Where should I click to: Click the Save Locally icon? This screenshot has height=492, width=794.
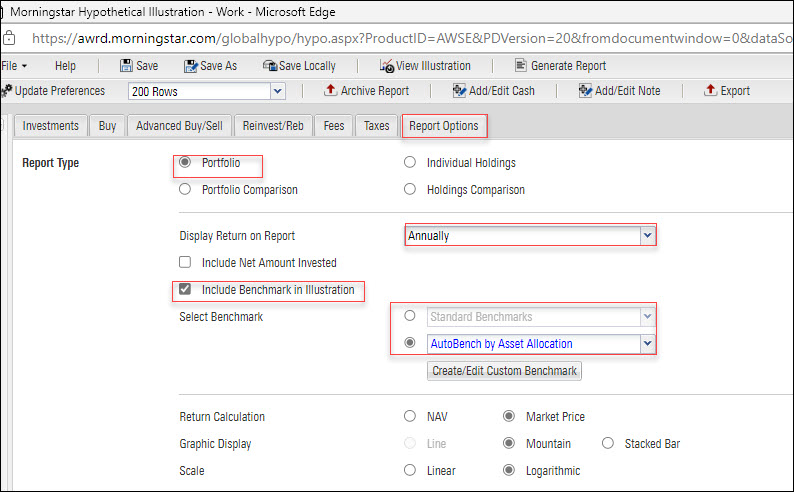[x=270, y=66]
